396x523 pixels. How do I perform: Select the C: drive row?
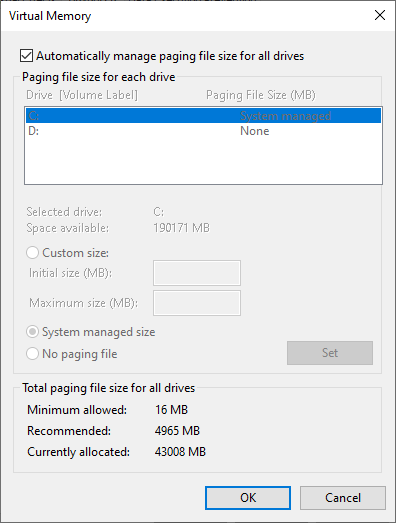click(203, 116)
